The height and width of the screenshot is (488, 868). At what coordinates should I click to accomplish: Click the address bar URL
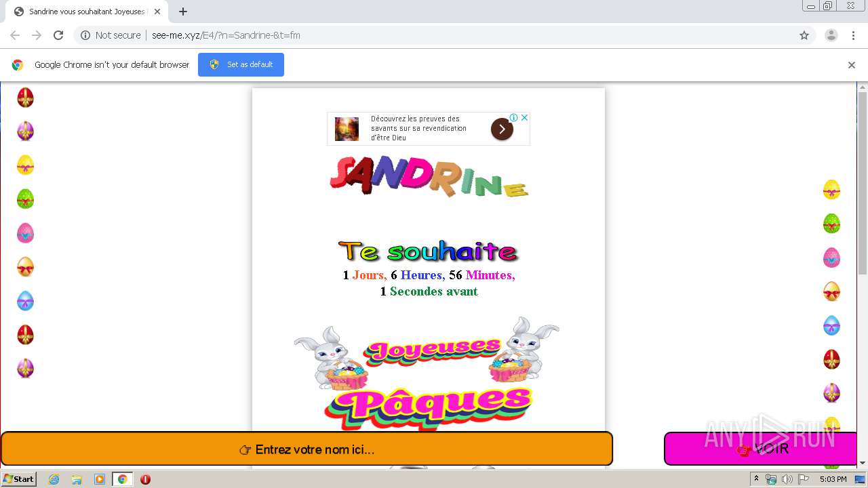point(226,35)
